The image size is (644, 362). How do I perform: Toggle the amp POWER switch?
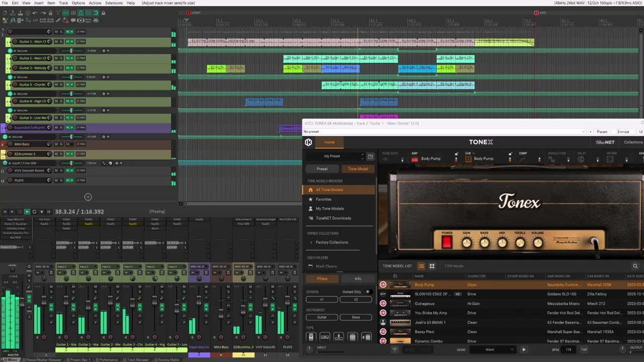click(446, 242)
